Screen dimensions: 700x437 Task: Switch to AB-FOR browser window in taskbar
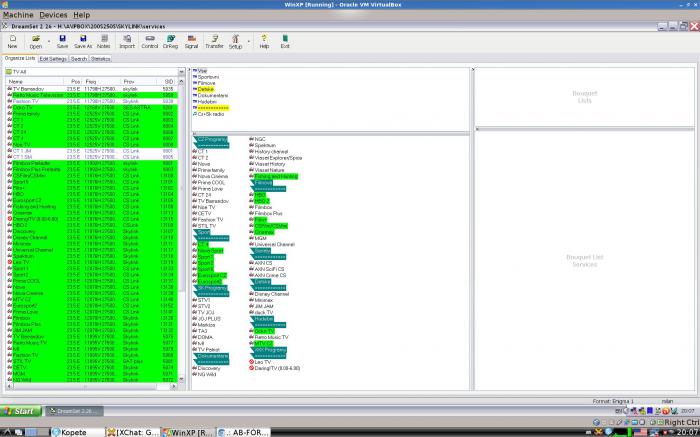pos(244,432)
